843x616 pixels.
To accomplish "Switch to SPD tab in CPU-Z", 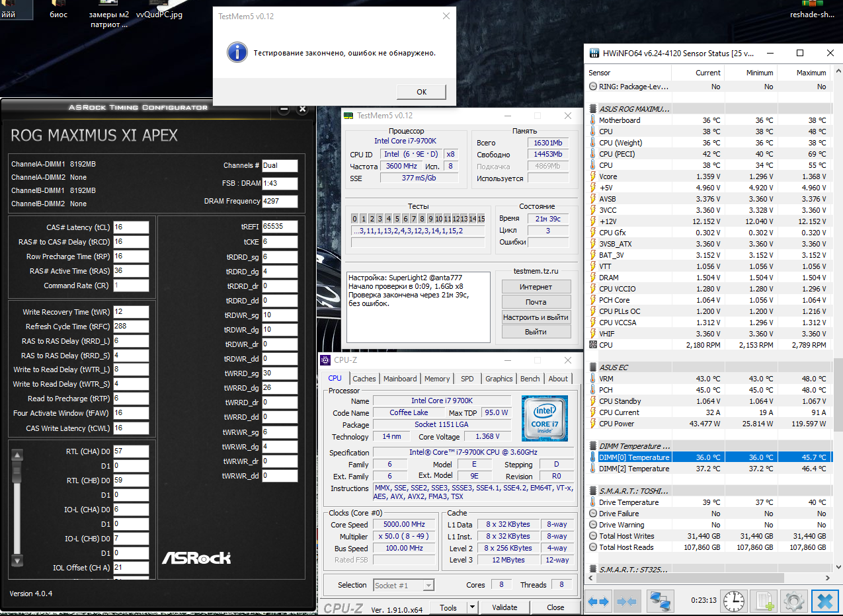I will click(x=467, y=379).
